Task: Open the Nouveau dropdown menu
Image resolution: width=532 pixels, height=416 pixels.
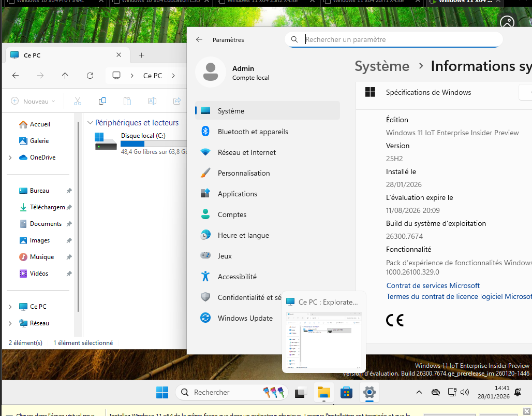Action: tap(33, 101)
